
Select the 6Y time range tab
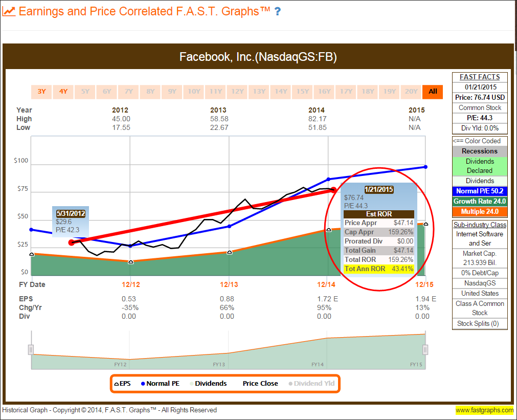[x=107, y=92]
